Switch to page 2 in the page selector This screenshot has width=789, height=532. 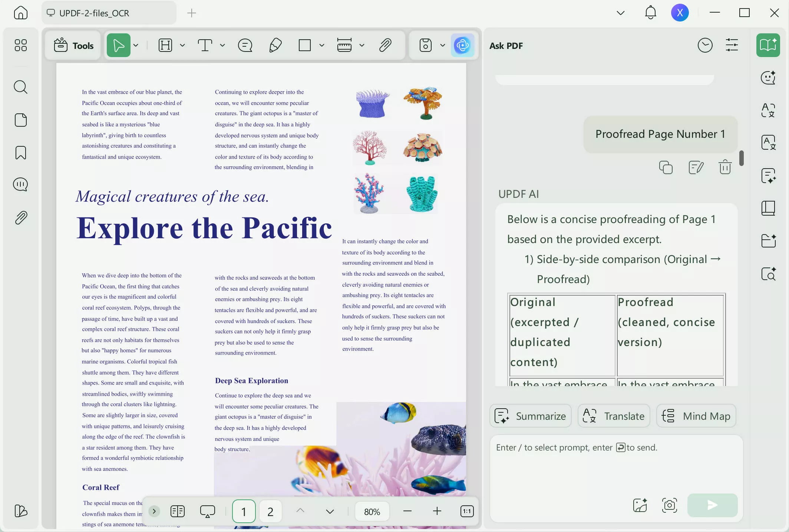coord(270,511)
